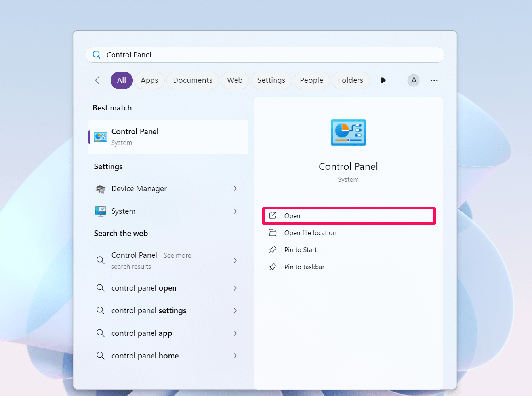The width and height of the screenshot is (532, 396).
Task: Click the System monitor icon
Action: [101, 211]
